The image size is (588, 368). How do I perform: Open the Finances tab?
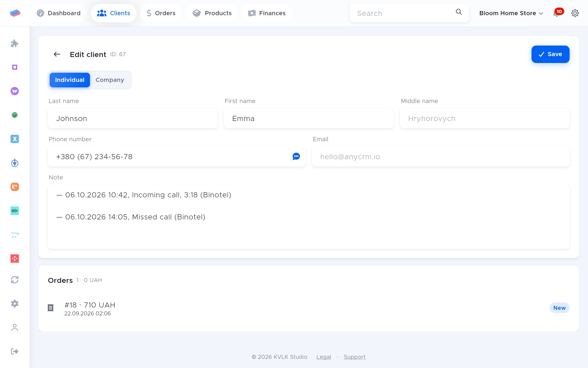pyautogui.click(x=266, y=13)
